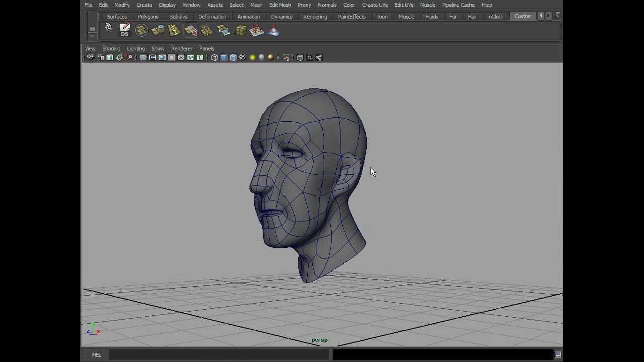Toggle isolate select button
Viewport: 644px width, 362px height.
(x=286, y=58)
